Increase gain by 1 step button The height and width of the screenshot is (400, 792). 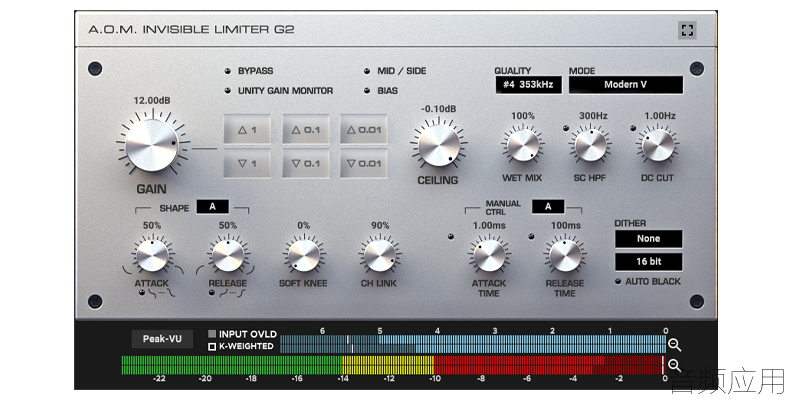click(x=247, y=130)
